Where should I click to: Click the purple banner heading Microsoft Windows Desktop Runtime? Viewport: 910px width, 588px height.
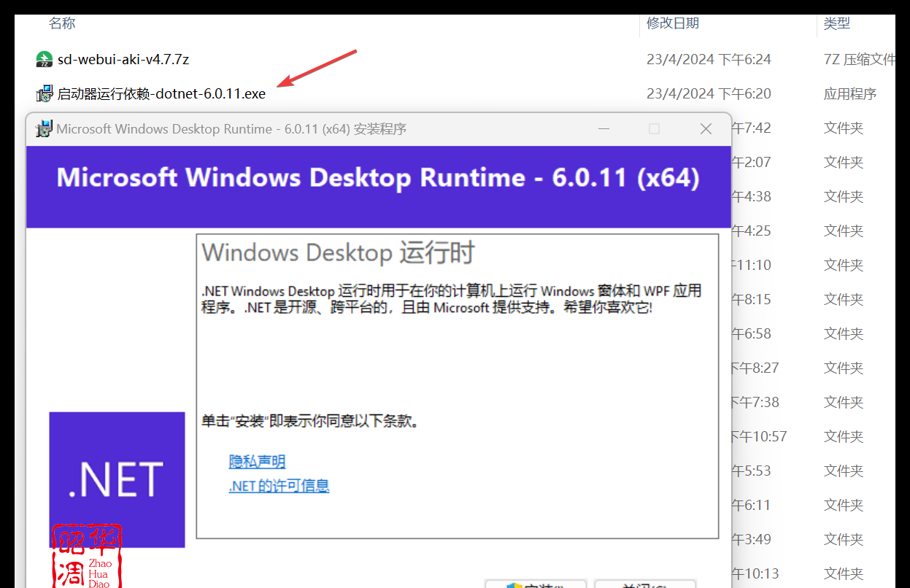(x=378, y=178)
